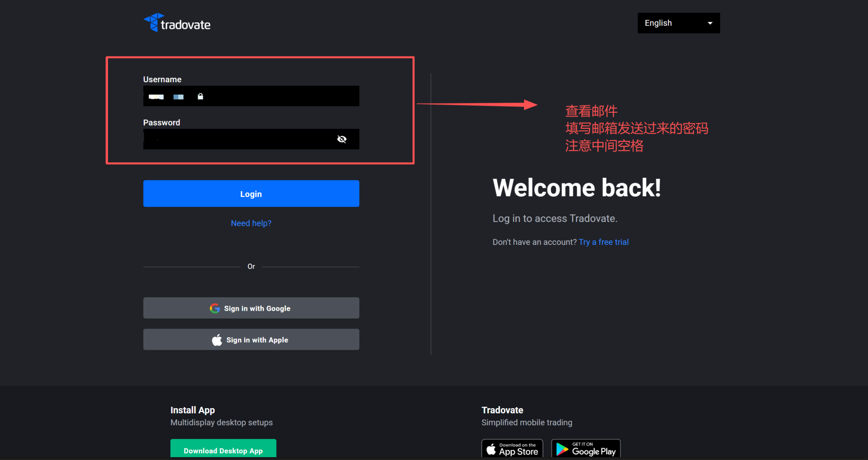Open the Google Play download badge
This screenshot has height=460, width=868.
[x=586, y=449]
